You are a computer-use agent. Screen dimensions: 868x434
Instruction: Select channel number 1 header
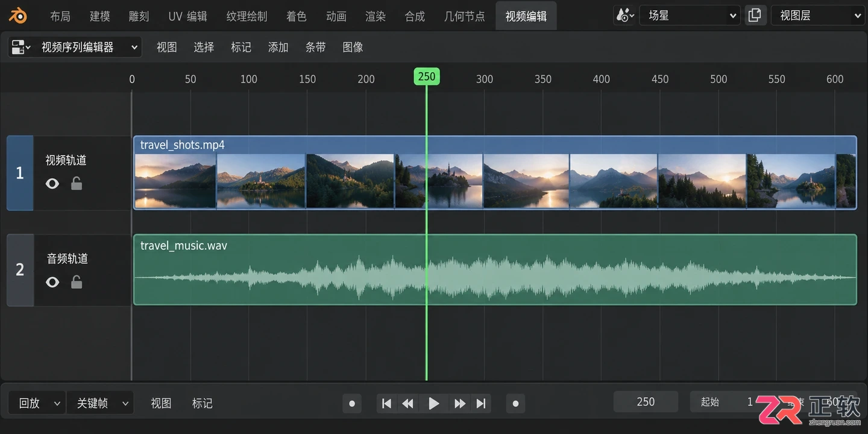(20, 173)
